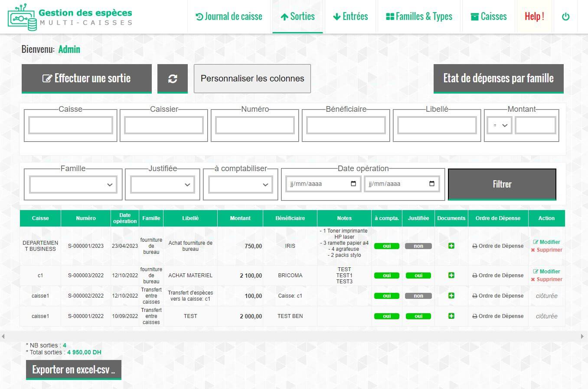
Task: Expand the à comptabiliser dropdown
Action: click(x=240, y=185)
